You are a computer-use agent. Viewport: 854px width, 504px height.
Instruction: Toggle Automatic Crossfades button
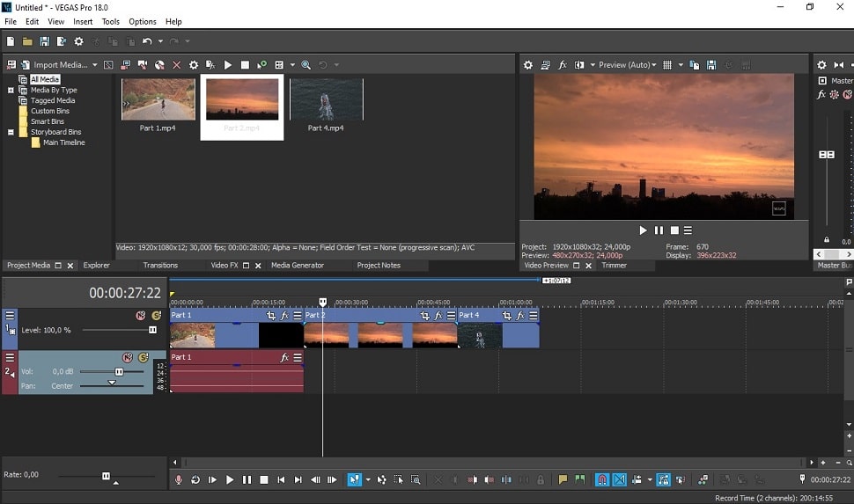tap(620, 479)
